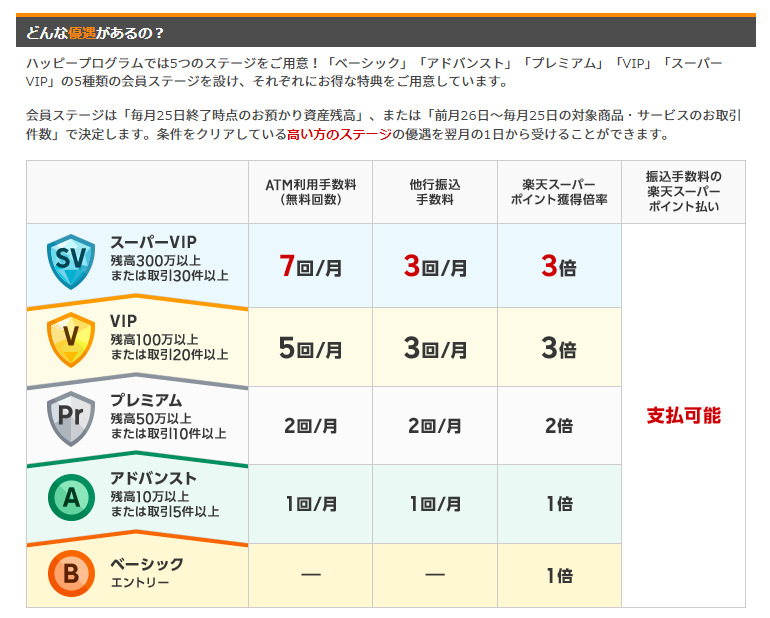Viewport: 770px width, 618px height.
Task: Click the gold V VIP shield badge
Action: (x=71, y=340)
